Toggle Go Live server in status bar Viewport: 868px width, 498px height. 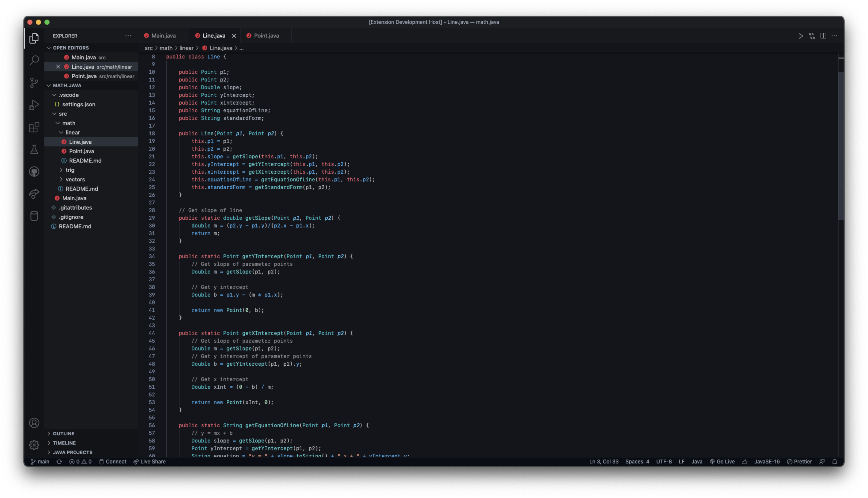click(x=722, y=461)
